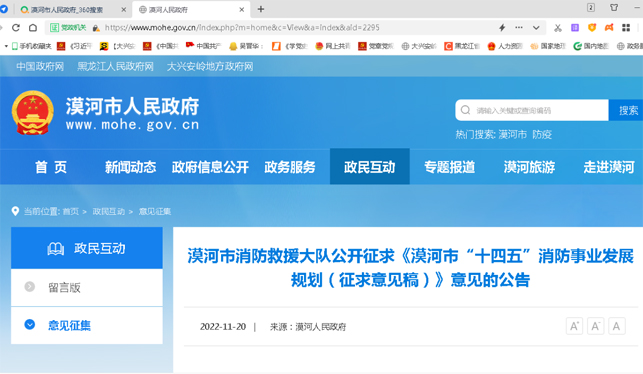This screenshot has height=374, width=643.
Task: Open the 【大兴安 bookmark
Action: pyautogui.click(x=117, y=46)
